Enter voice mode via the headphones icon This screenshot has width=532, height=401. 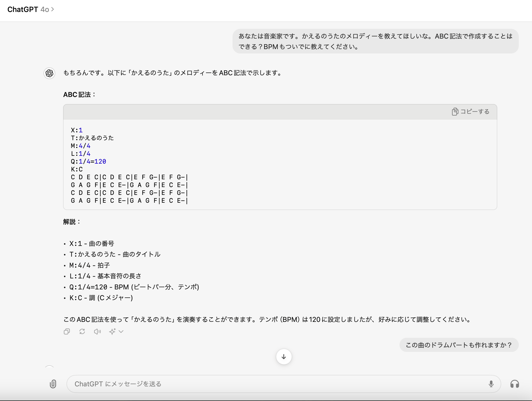515,384
